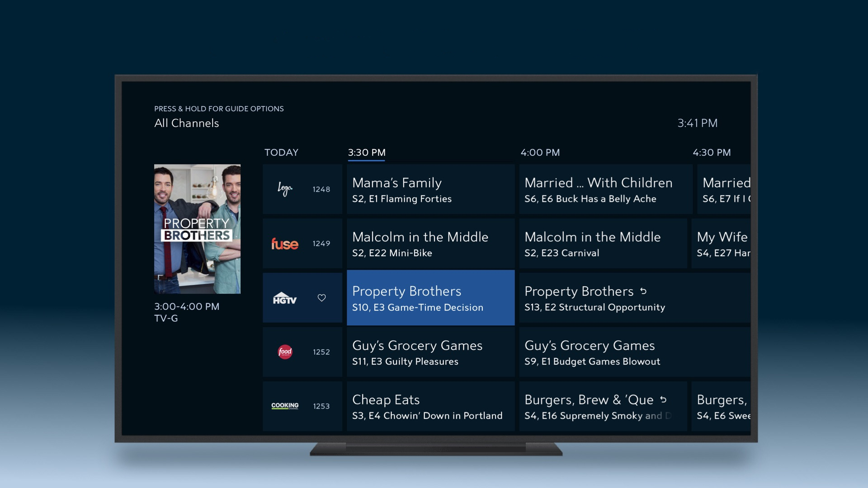
Task: Select the Cooking Channel icon (1253)
Action: 285,406
